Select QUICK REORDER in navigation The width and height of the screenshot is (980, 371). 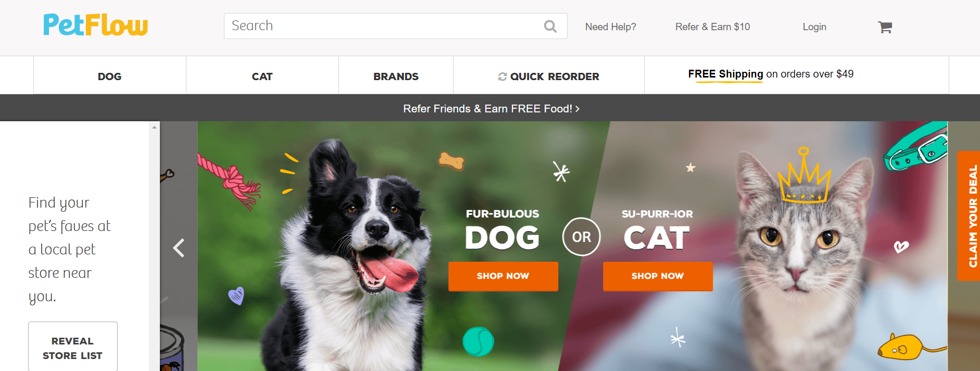(549, 76)
